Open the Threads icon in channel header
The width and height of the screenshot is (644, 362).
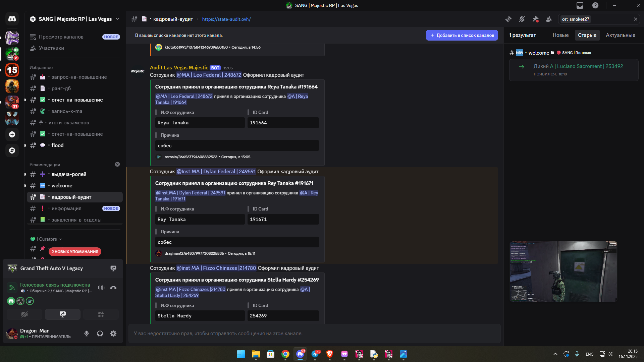coord(508,19)
